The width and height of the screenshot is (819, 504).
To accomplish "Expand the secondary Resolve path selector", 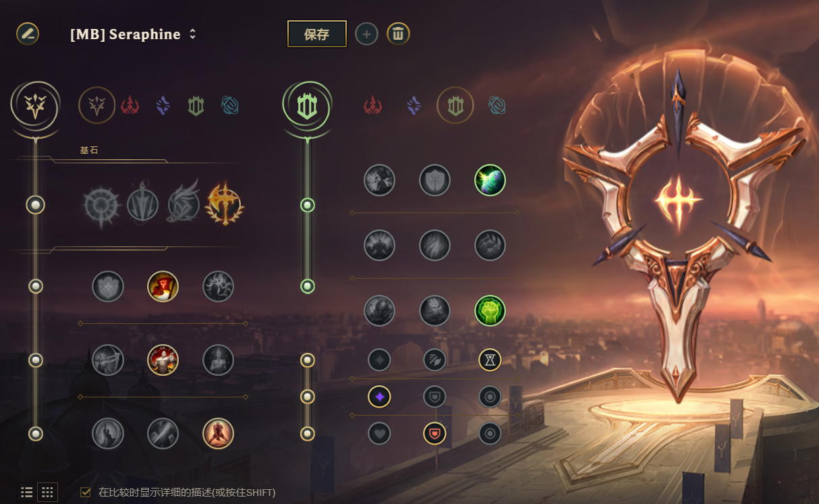I will coord(307,106).
